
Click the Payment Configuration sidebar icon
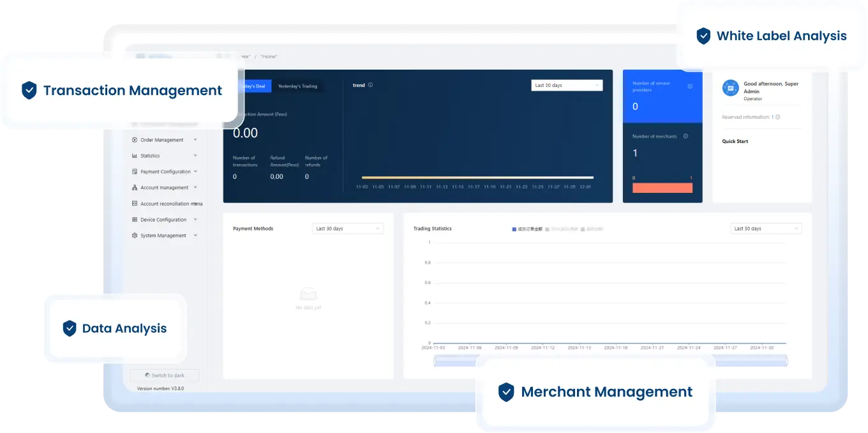135,172
